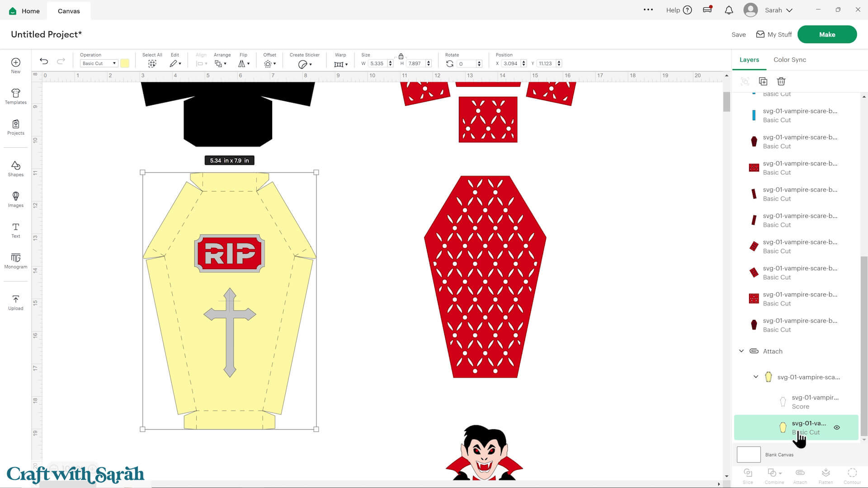Open the Images panel

[15, 199]
